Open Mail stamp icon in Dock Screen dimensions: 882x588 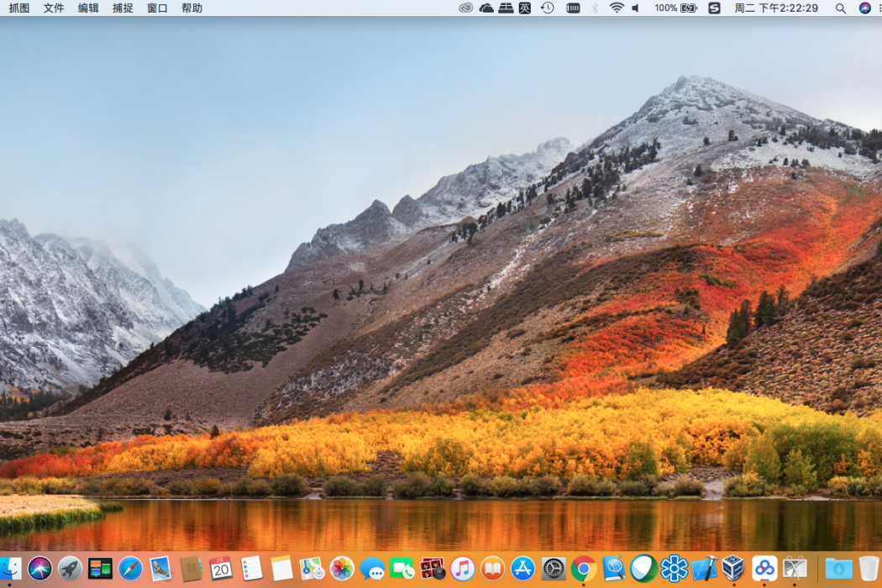(160, 569)
